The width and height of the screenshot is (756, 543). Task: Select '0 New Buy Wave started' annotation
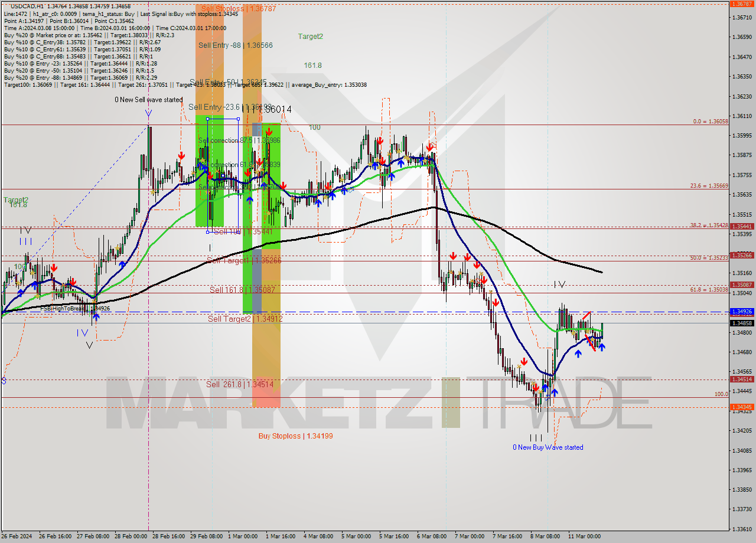548,447
